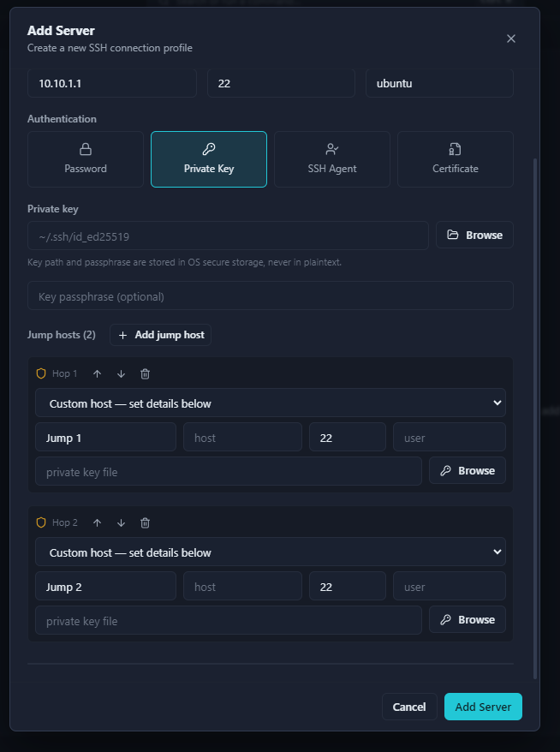Viewport: 560px width, 752px height.
Task: Cancel adding the server
Action: (409, 707)
